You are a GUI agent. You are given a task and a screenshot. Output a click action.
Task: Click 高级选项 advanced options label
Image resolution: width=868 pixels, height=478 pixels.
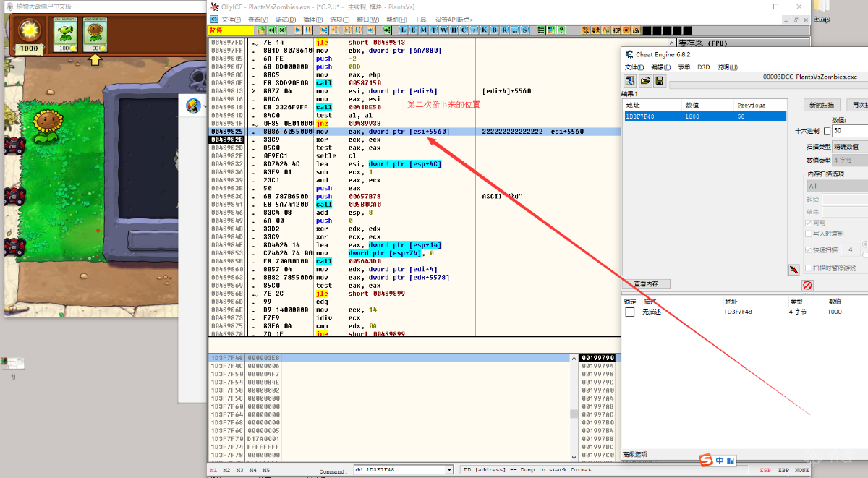(635, 454)
